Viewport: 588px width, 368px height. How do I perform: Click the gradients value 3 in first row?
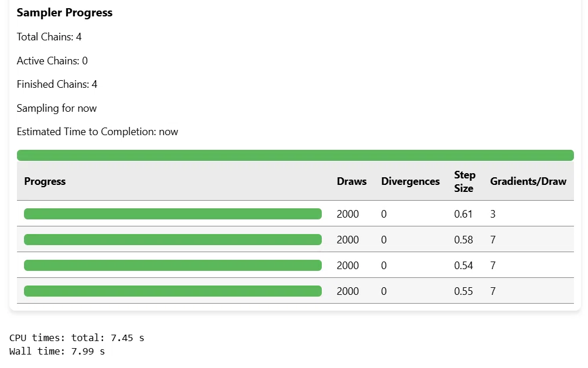coord(493,214)
